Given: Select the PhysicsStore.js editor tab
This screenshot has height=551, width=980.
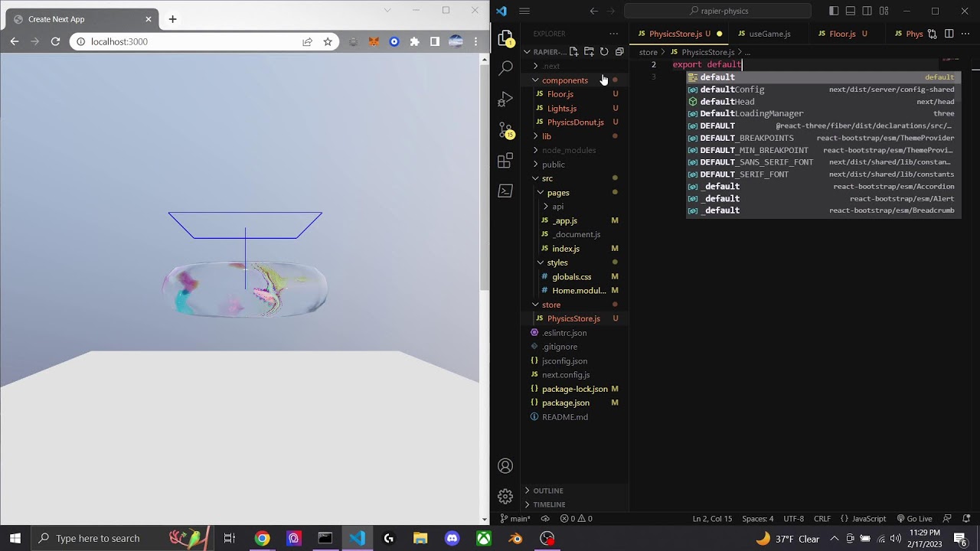Looking at the screenshot, I should click(675, 34).
